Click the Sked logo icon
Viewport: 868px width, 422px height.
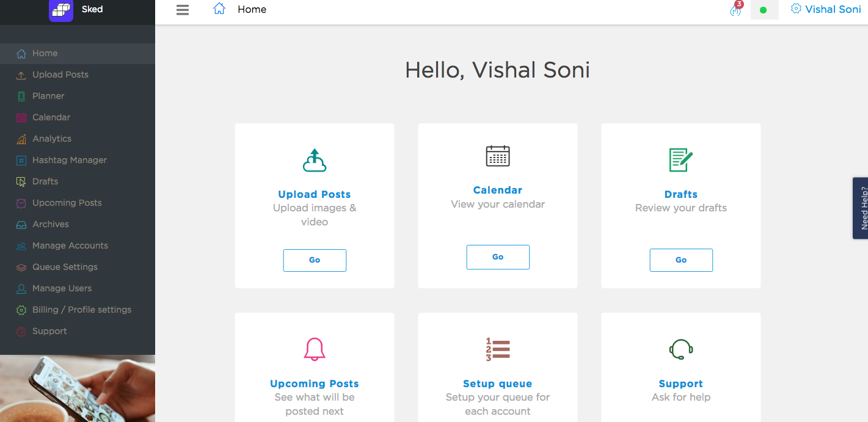coord(61,10)
